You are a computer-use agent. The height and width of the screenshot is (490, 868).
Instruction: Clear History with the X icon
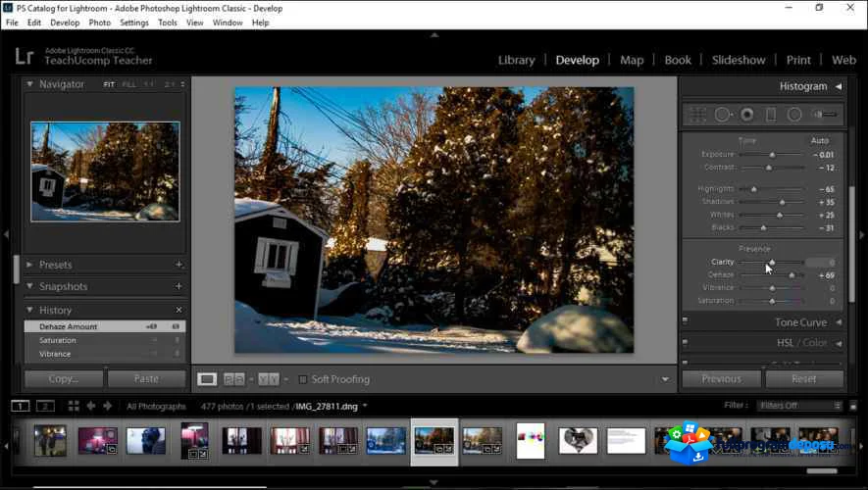tap(179, 310)
